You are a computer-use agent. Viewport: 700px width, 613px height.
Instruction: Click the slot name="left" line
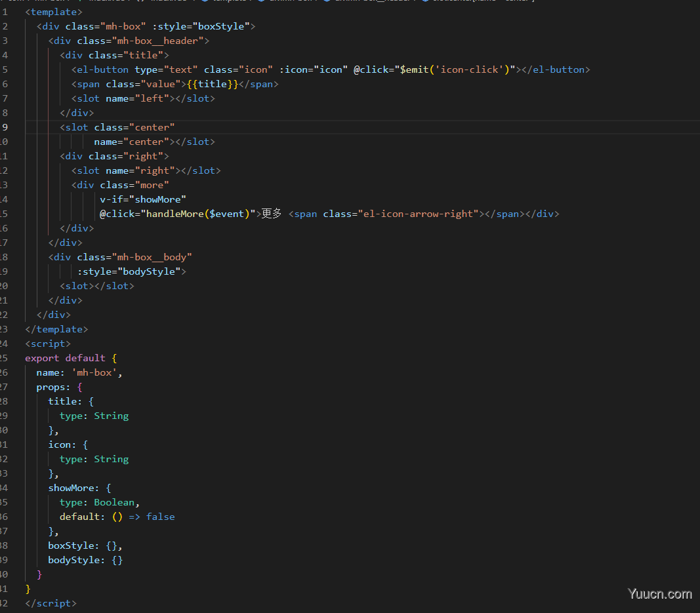[143, 98]
